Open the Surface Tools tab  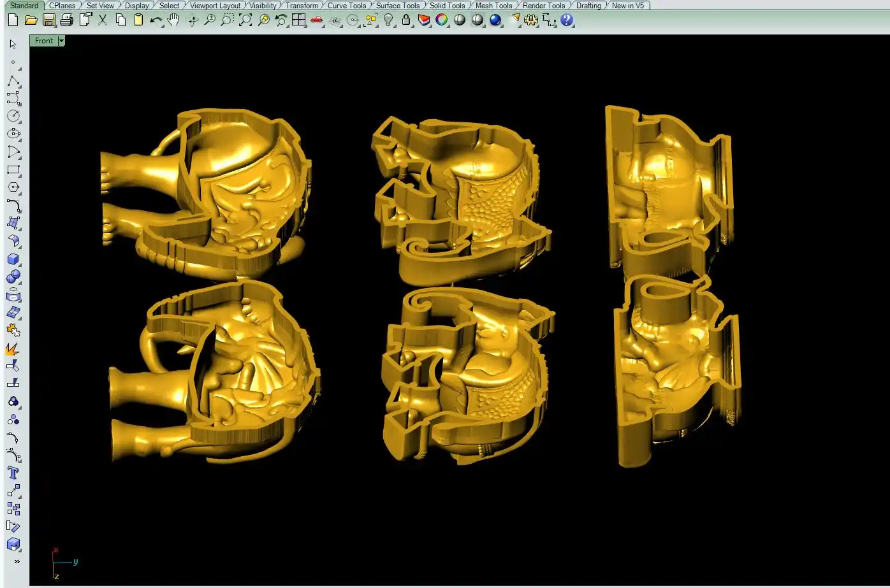click(x=397, y=5)
